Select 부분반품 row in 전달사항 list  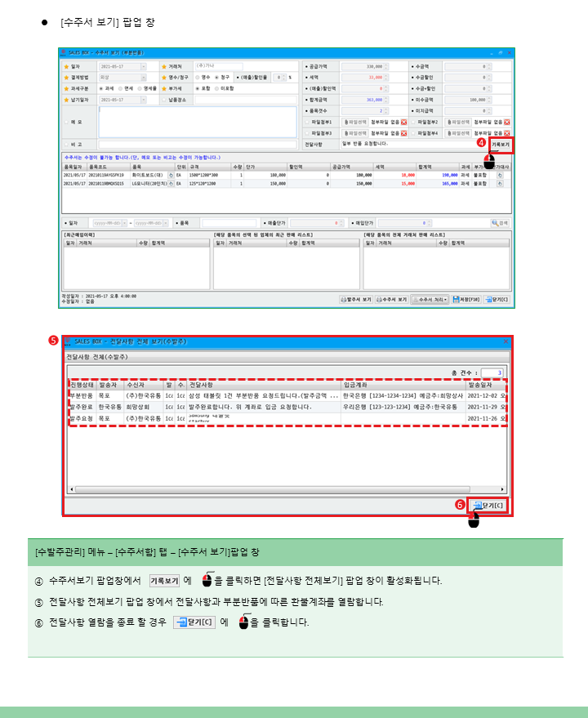point(287,395)
